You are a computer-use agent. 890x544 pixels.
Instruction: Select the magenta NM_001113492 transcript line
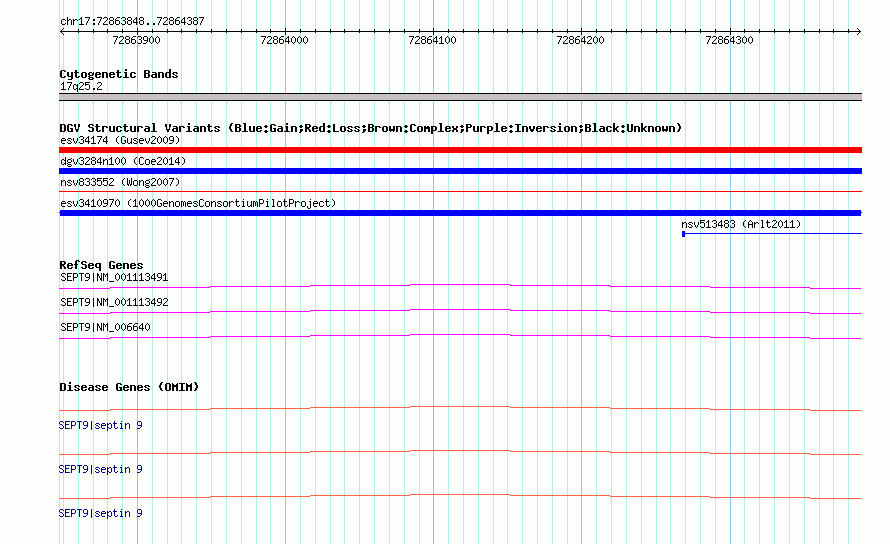pos(460,311)
